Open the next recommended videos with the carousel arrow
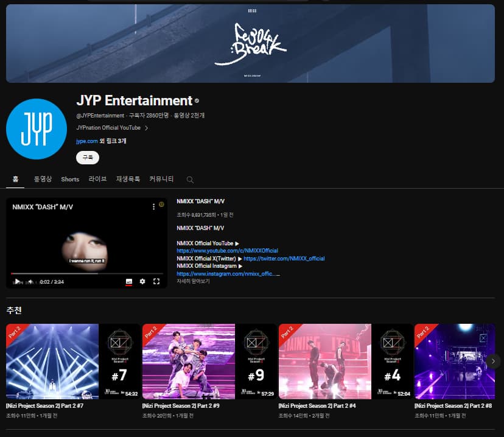Image resolution: width=504 pixels, height=437 pixels. pyautogui.click(x=493, y=361)
